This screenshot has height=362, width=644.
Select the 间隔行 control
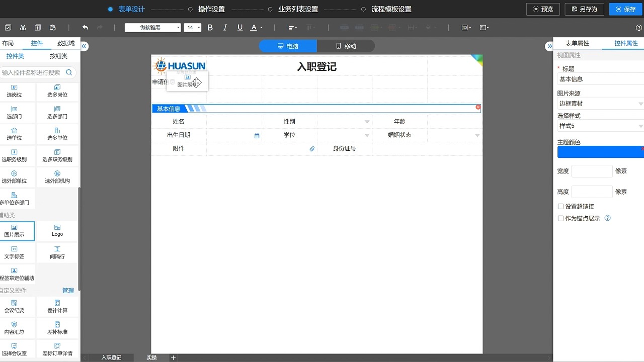57,253
